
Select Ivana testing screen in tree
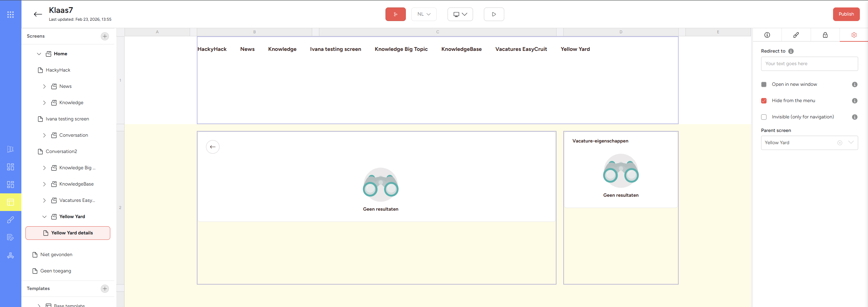click(x=68, y=119)
